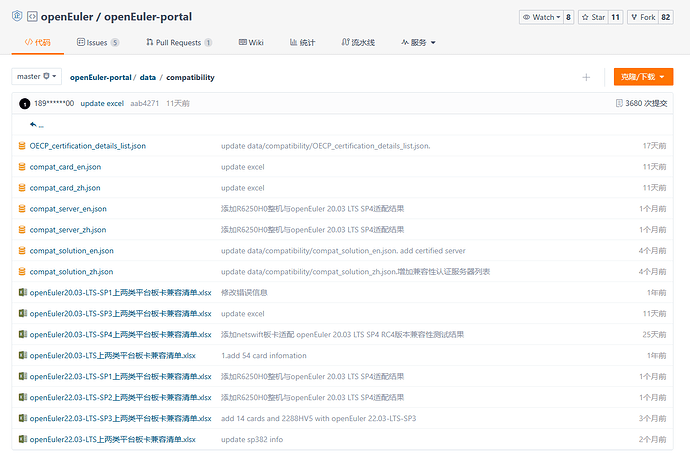Click the Excel icon beside openEuler22.03-LTS xlsx
The height and width of the screenshot is (456, 690).
(22, 439)
